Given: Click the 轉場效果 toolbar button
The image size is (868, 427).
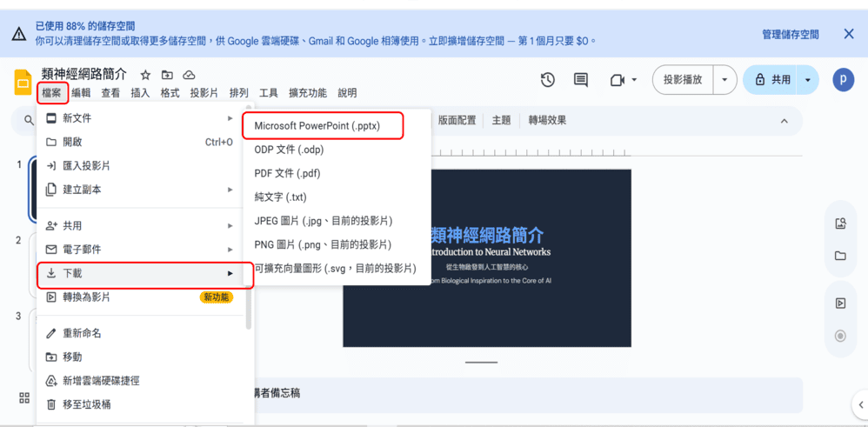Looking at the screenshot, I should pos(547,121).
